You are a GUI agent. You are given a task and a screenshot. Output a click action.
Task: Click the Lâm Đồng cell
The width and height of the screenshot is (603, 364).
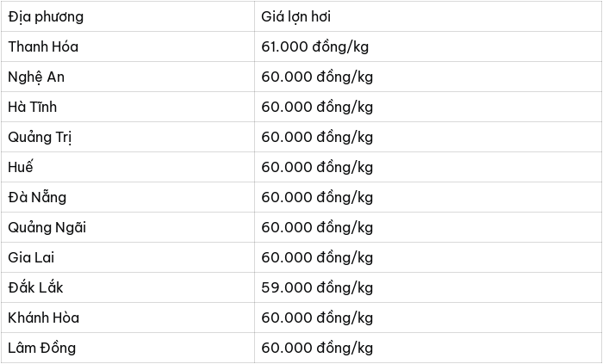coord(127,348)
